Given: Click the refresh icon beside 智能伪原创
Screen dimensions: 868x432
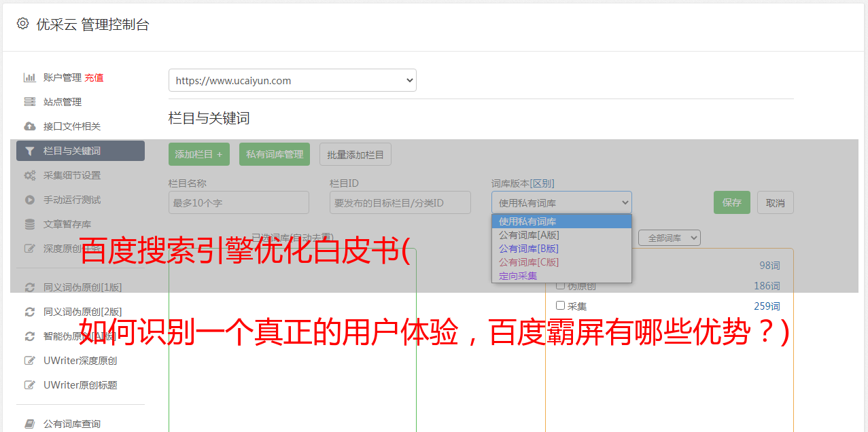Looking at the screenshot, I should click(x=30, y=336).
